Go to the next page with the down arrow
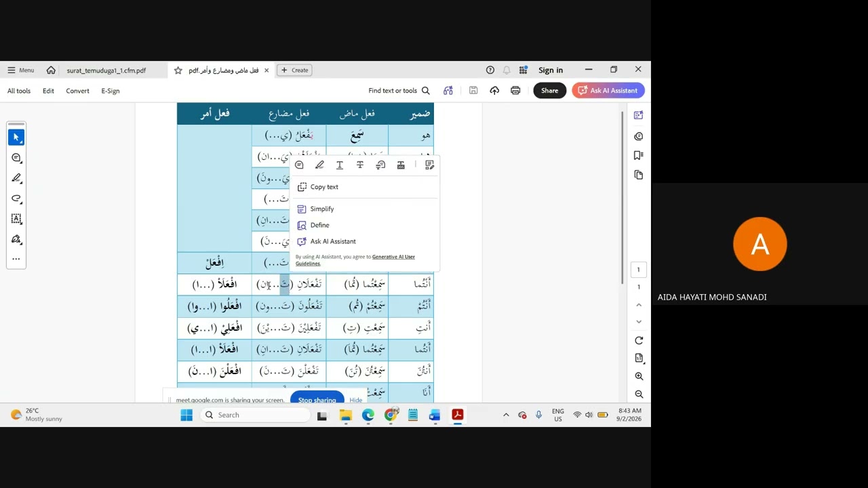The height and width of the screenshot is (488, 868). point(639,321)
